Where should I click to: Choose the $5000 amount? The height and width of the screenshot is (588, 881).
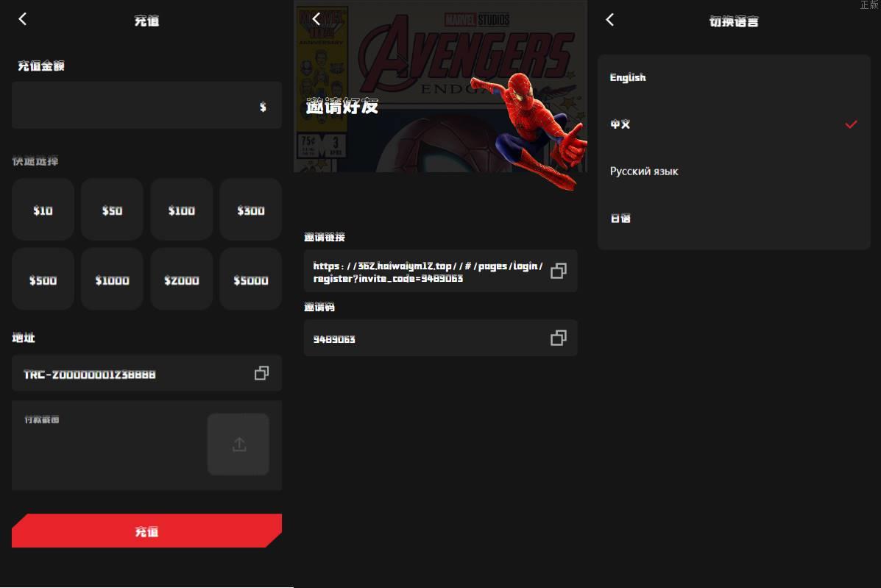[250, 280]
